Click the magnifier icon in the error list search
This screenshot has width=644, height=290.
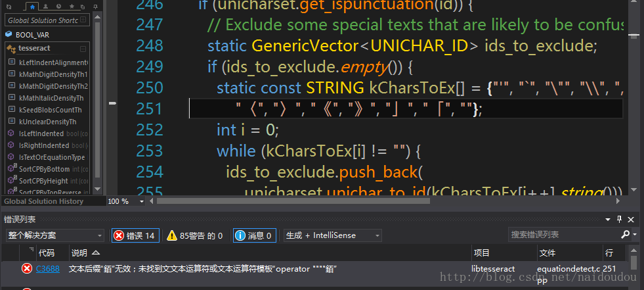625,235
